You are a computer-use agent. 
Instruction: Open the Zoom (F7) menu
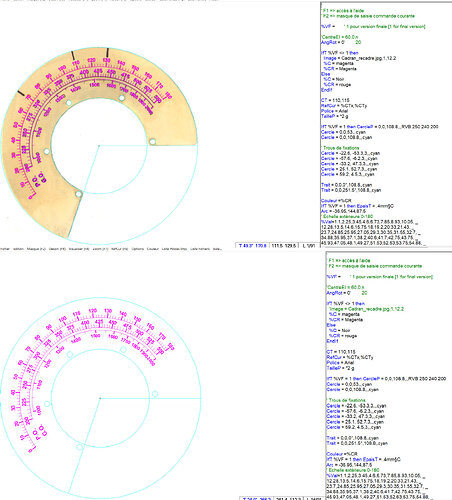coord(100,249)
